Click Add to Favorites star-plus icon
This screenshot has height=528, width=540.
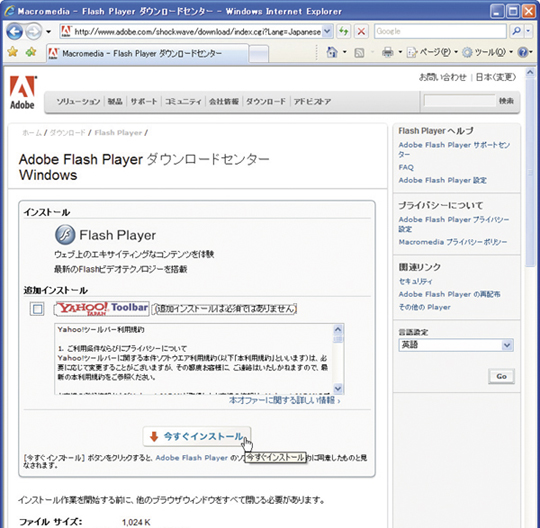(x=31, y=52)
